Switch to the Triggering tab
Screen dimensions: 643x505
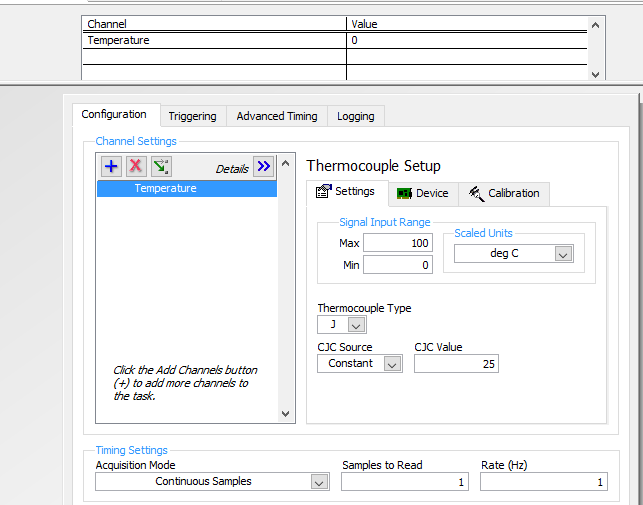coord(193,117)
